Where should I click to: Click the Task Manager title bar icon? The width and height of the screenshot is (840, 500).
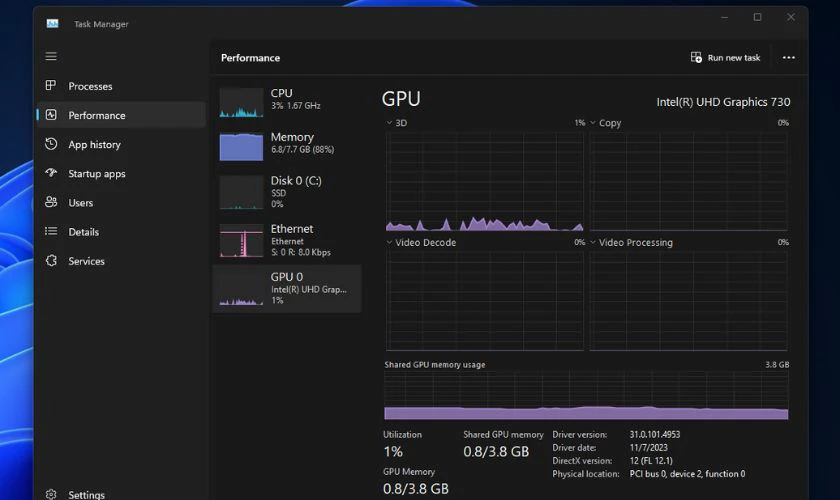coord(52,24)
